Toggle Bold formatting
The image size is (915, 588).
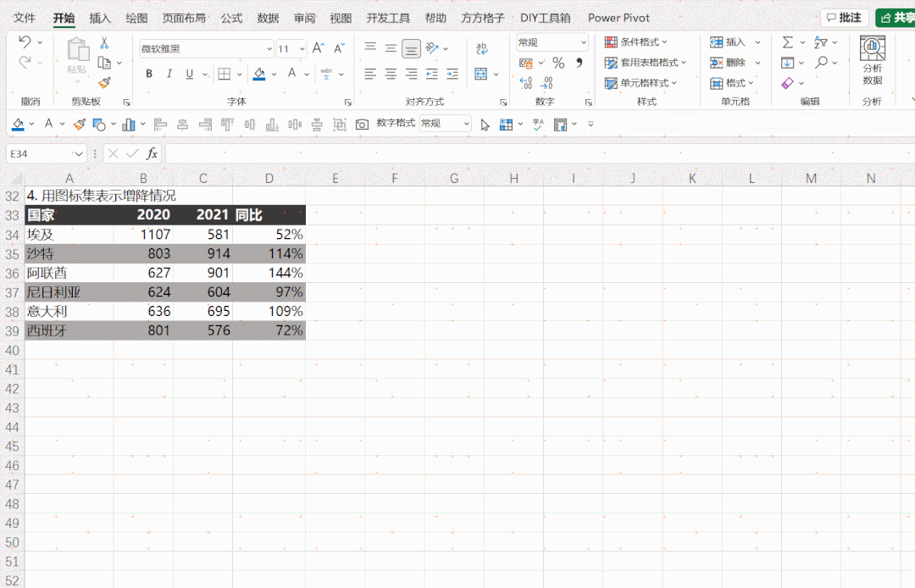tap(149, 74)
